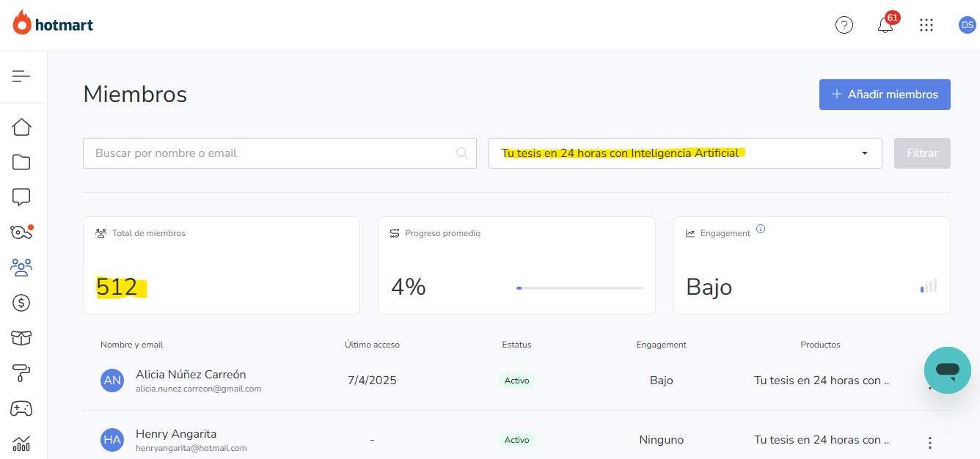Click the Engagement chart icon
This screenshot has width=980, height=459.
tap(690, 233)
